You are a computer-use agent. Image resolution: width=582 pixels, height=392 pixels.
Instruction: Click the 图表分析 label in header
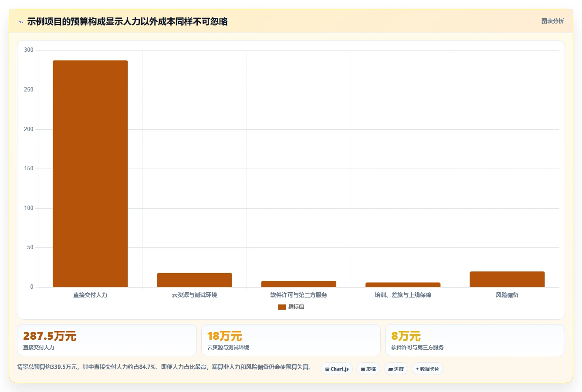point(552,21)
